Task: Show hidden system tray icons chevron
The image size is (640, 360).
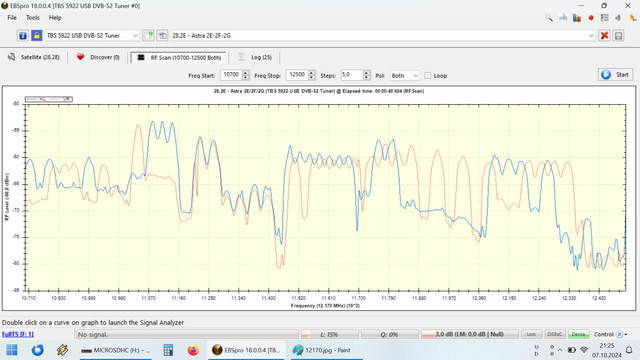Action: point(560,350)
